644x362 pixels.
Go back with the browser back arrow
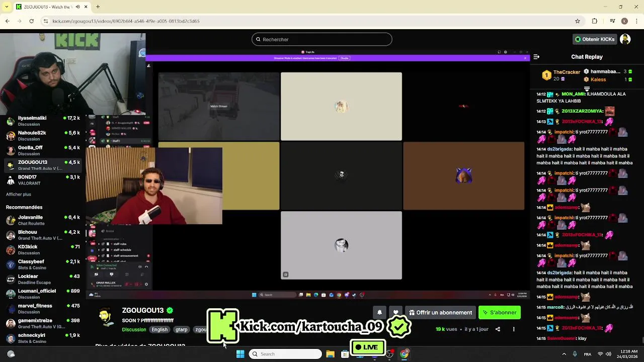[7, 21]
